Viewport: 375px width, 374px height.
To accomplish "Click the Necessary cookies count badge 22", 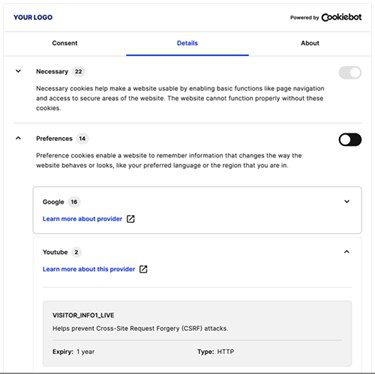I will (x=78, y=72).
